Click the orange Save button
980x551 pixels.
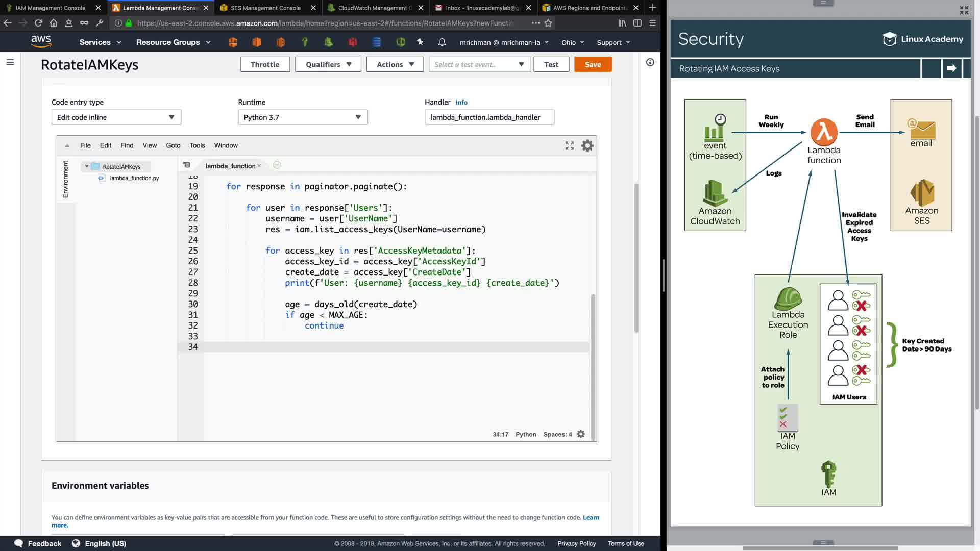coord(593,64)
